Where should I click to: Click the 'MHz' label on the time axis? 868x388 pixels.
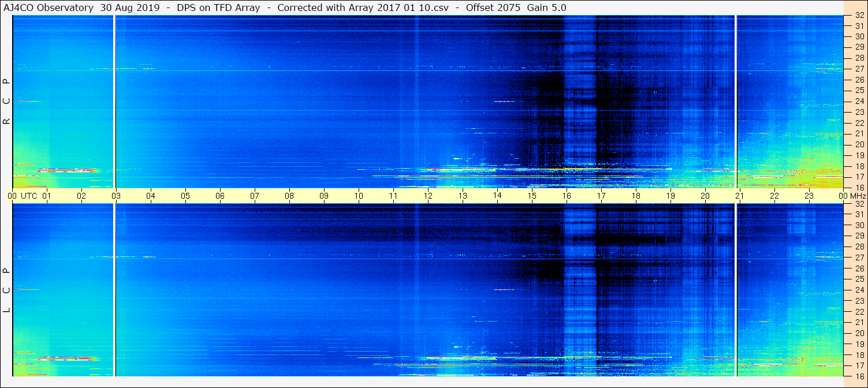[858, 196]
